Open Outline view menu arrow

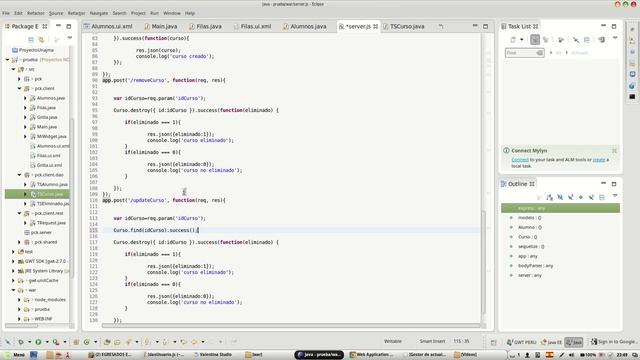[x=615, y=196]
